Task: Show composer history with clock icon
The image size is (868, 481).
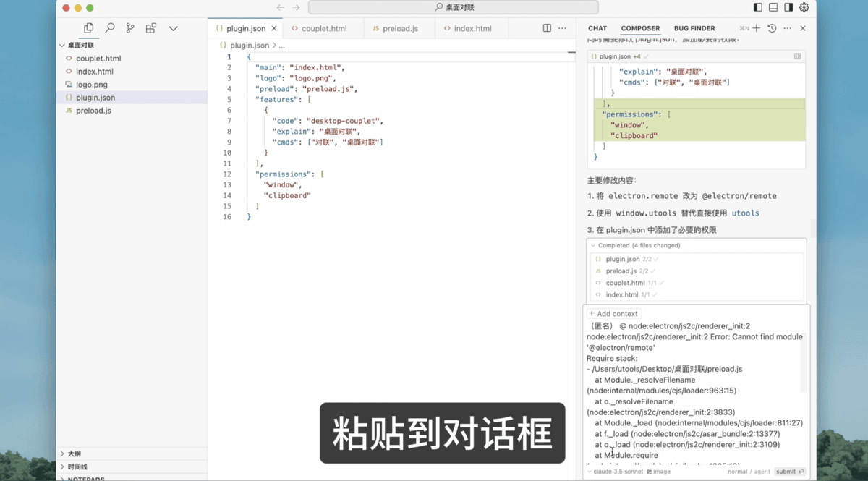Action: (x=772, y=28)
